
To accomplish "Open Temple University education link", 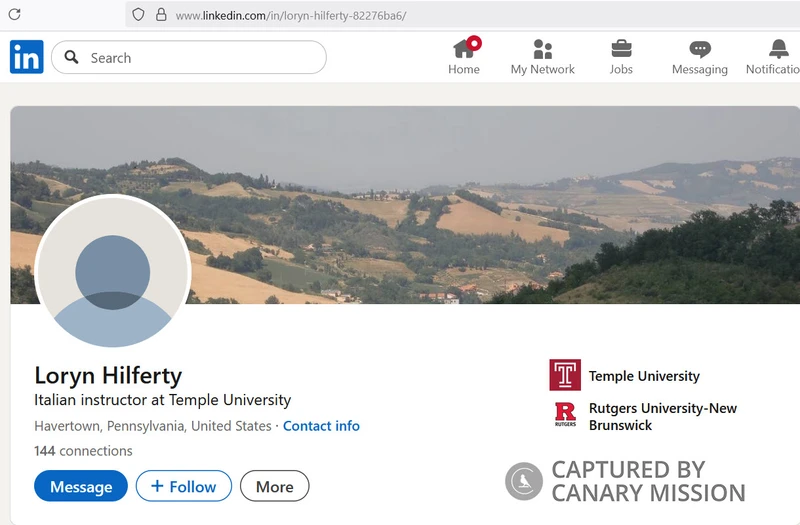I will [644, 376].
